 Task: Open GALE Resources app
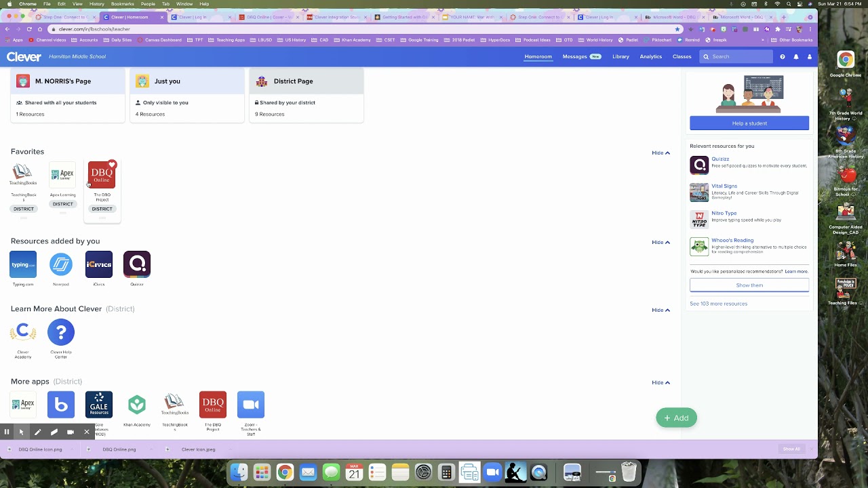pyautogui.click(x=99, y=405)
